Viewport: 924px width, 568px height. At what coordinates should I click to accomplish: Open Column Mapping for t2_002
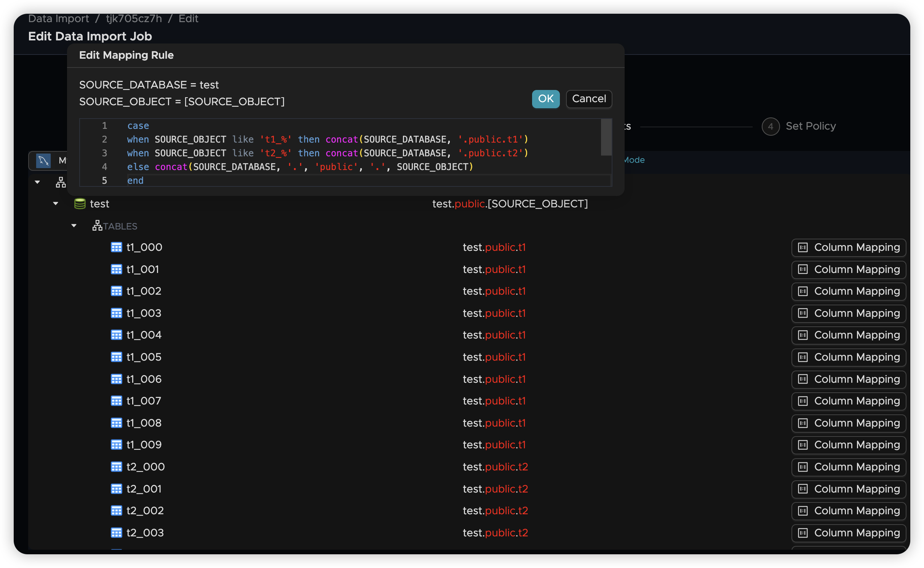pyautogui.click(x=849, y=511)
